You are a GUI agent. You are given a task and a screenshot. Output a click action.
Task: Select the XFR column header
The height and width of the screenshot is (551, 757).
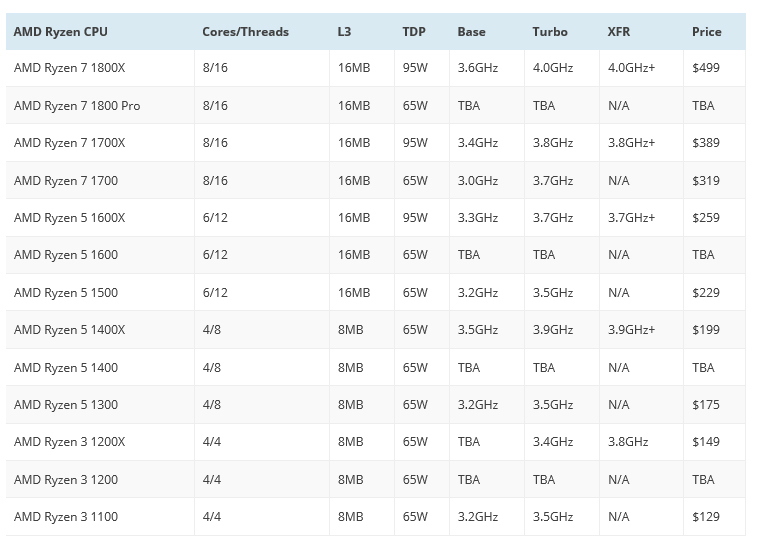coord(619,32)
